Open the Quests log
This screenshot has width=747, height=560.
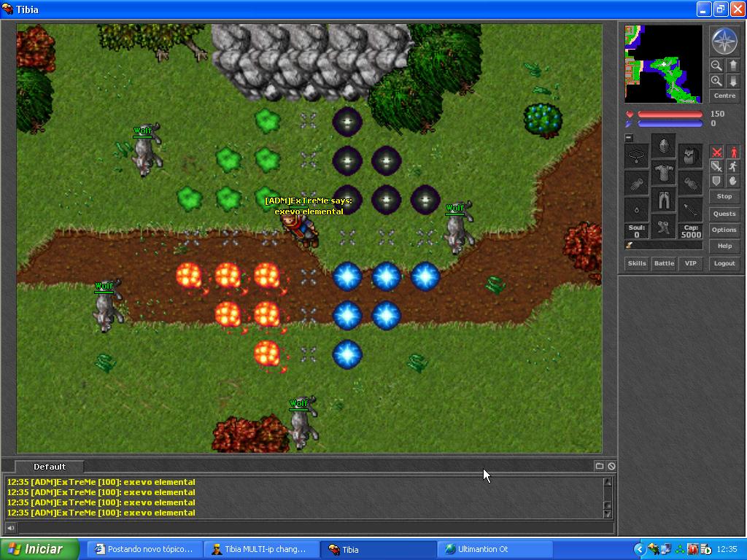[724, 214]
